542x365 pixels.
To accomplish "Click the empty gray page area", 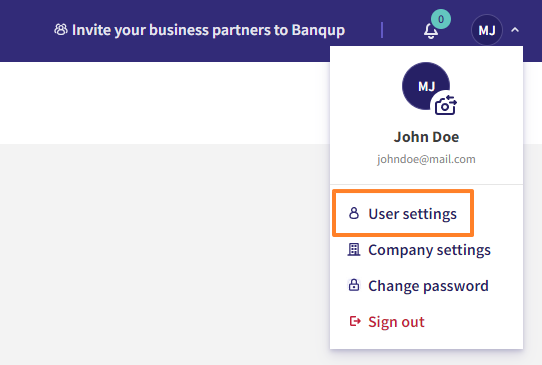I will point(165,254).
